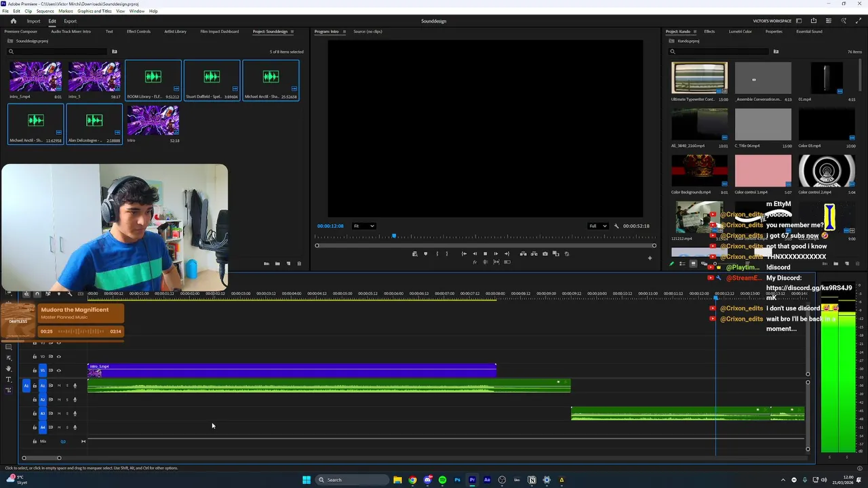Click the Mark In bracket button
868x488 pixels.
click(437, 254)
